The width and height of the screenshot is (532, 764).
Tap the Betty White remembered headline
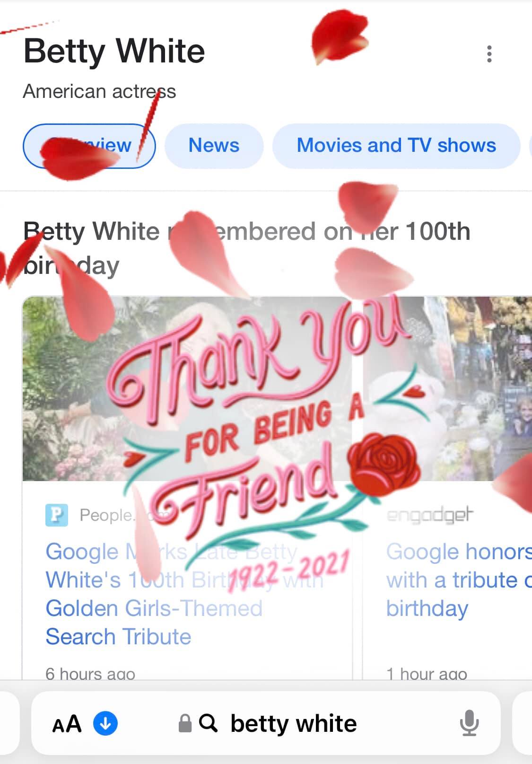coord(246,248)
